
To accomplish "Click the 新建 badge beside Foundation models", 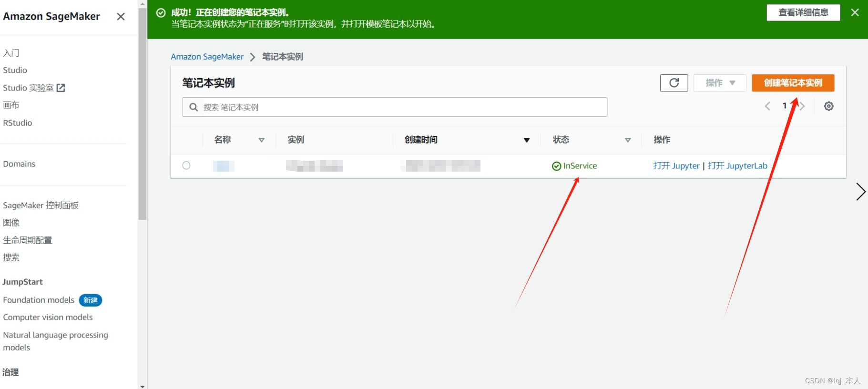I will click(91, 300).
